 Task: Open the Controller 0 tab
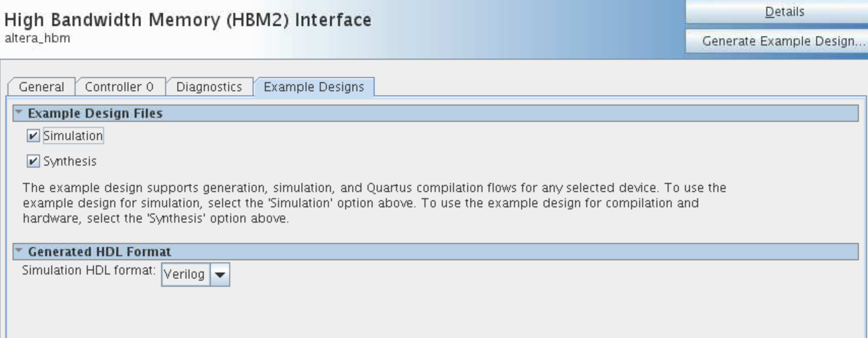[x=119, y=87]
